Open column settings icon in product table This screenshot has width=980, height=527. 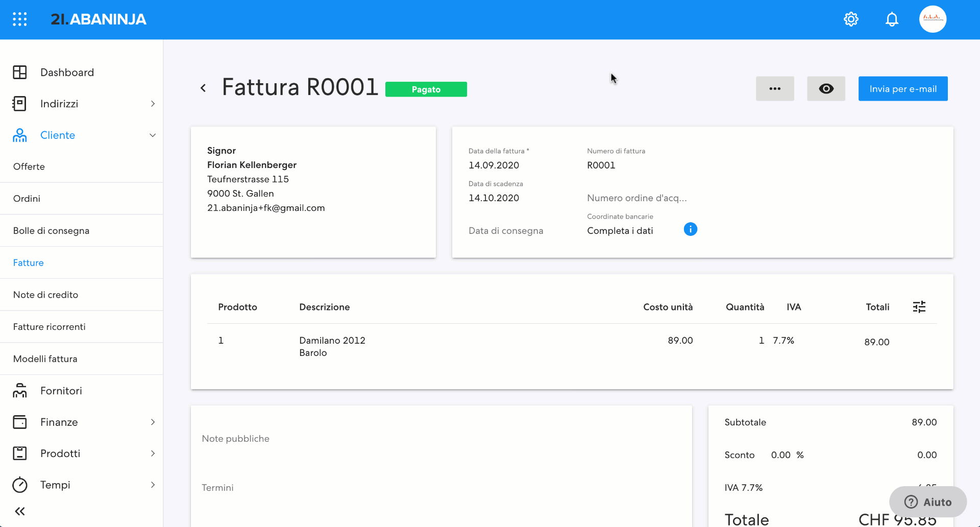pyautogui.click(x=919, y=307)
